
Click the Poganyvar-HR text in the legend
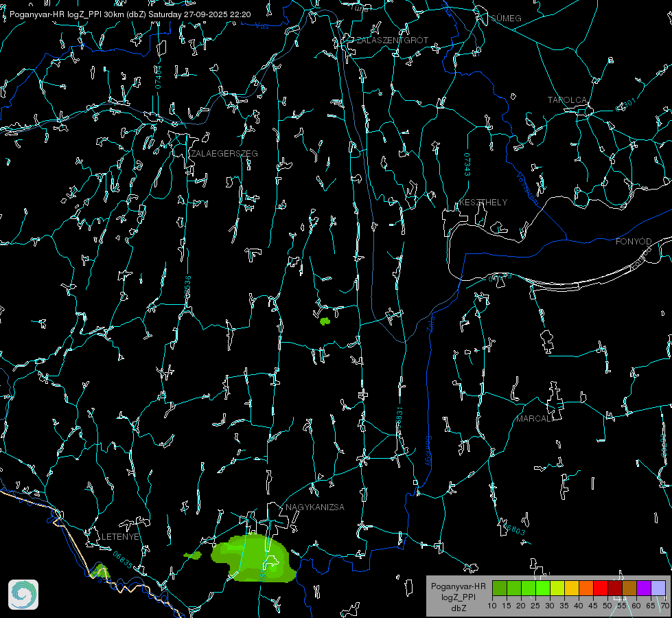[x=458, y=586]
